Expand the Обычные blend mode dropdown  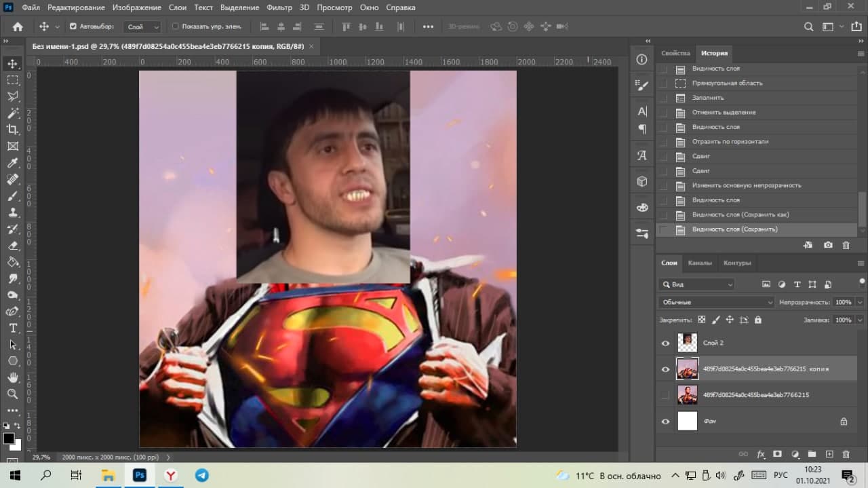pos(715,302)
